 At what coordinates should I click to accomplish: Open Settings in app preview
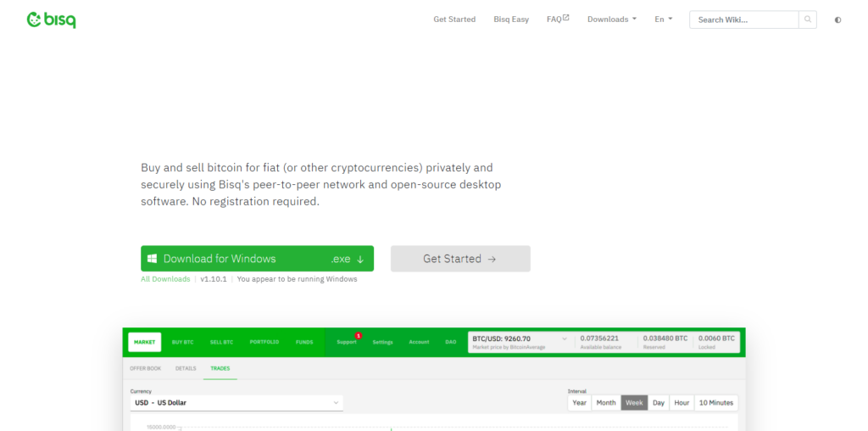tap(382, 343)
